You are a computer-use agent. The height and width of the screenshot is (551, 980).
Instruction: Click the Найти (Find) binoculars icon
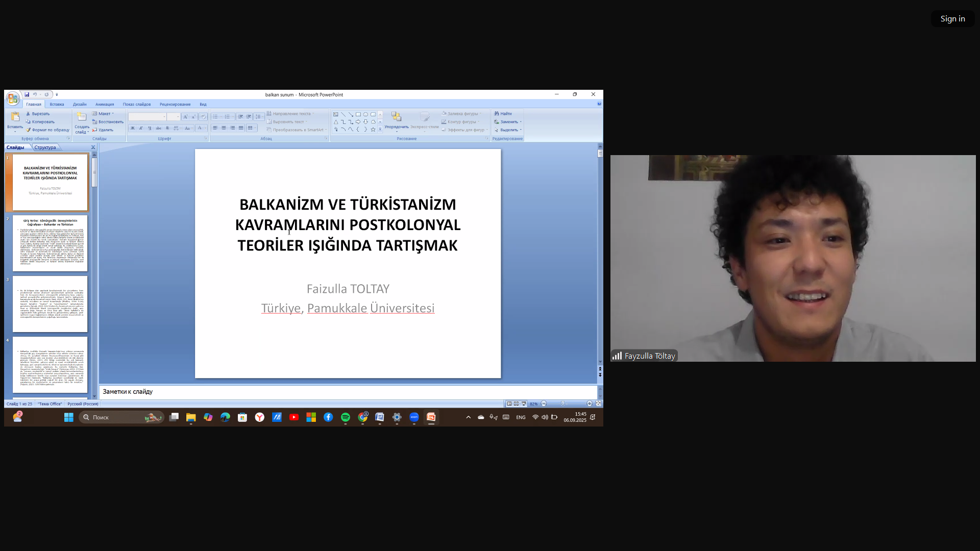(x=496, y=114)
